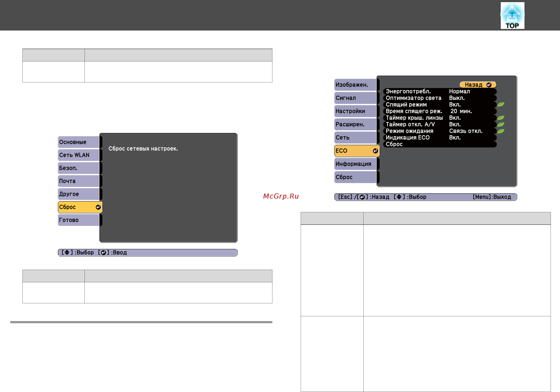Click the Сброс сетевых настроек. text
The height and width of the screenshot is (392, 560).
tap(143, 149)
